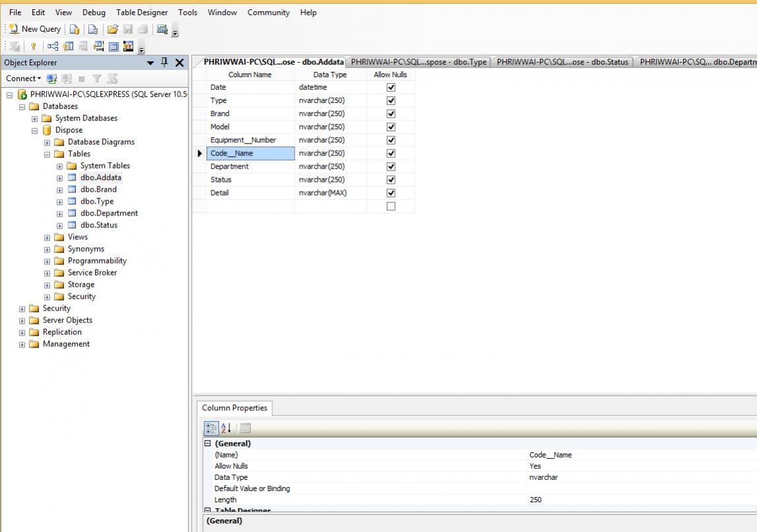Uncheck Allow Nulls for Date column
The image size is (757, 532).
coord(390,87)
